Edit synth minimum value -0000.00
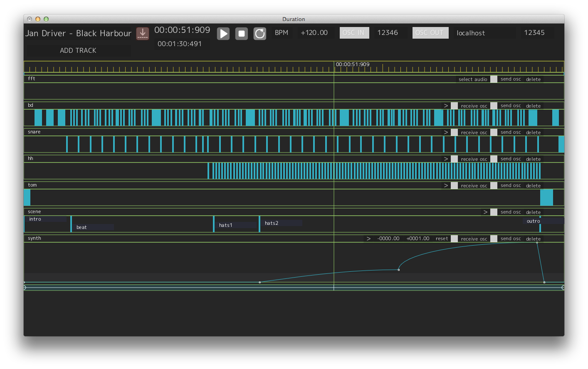588x369 pixels. click(388, 239)
